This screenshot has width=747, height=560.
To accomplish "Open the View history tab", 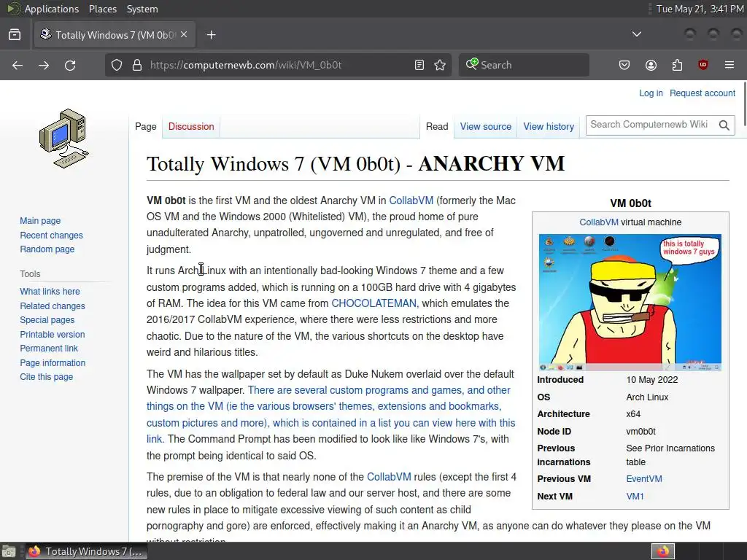I will coord(549,127).
